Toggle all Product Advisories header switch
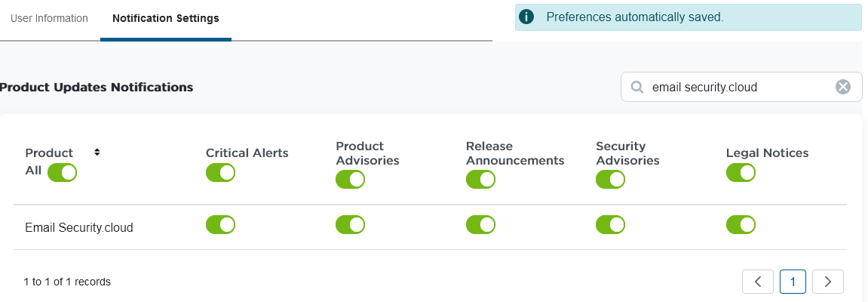Image resolution: width=868 pixels, height=302 pixels. (x=351, y=179)
